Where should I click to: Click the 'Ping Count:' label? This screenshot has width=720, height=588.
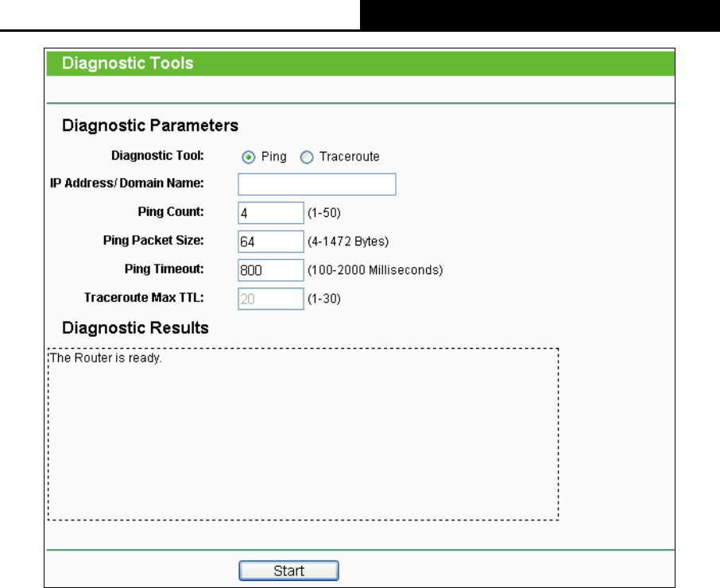click(171, 211)
